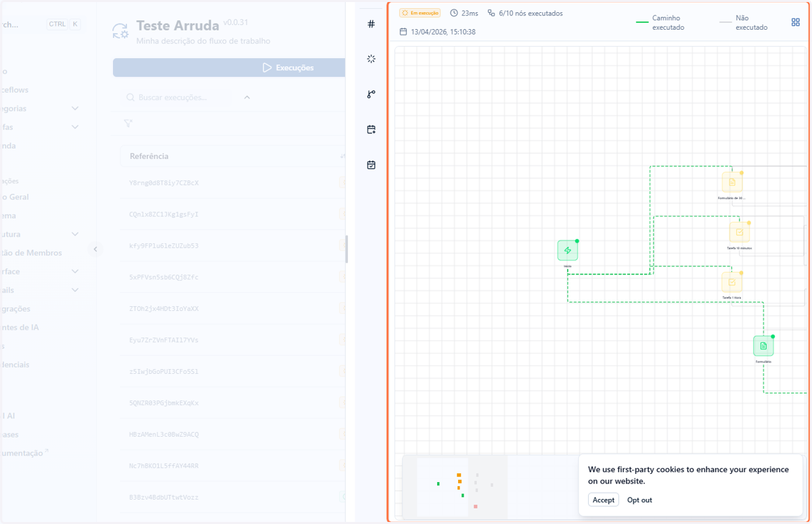This screenshot has height=524, width=812.
Task: Click the 6/10 nós executados text
Action: coord(531,13)
